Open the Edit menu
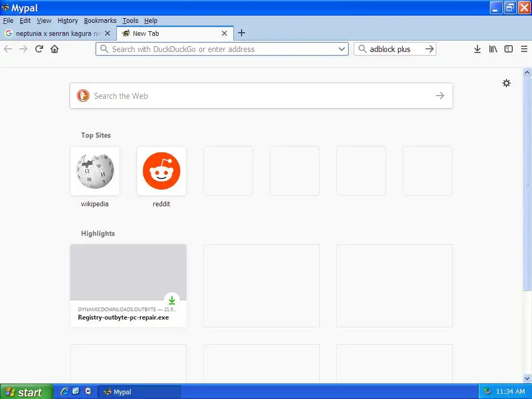This screenshot has height=399, width=532. pos(25,21)
